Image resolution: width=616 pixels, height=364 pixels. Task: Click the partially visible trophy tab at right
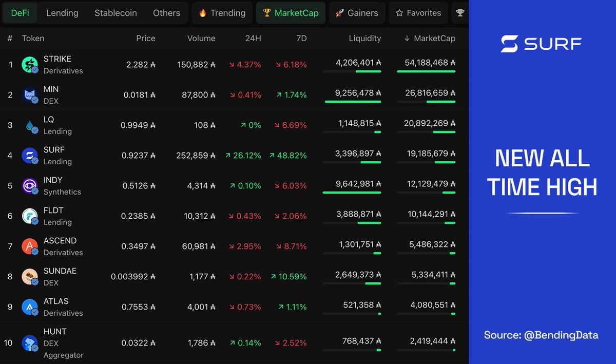tap(460, 13)
